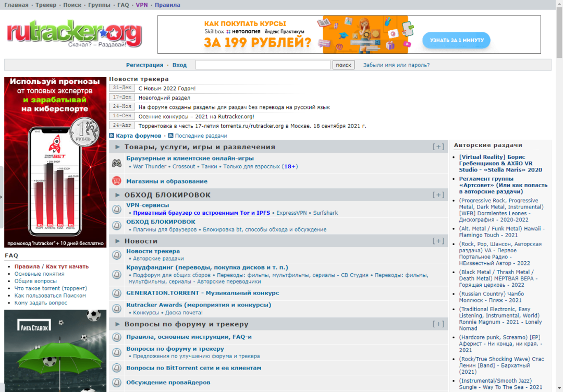This screenshot has height=392, width=563.
Task: Click the gamepad icon beside online games forum
Action: tap(117, 163)
